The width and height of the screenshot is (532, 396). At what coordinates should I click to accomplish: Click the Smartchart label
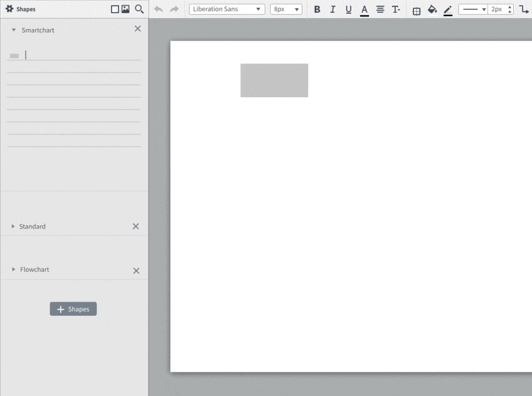[38, 30]
